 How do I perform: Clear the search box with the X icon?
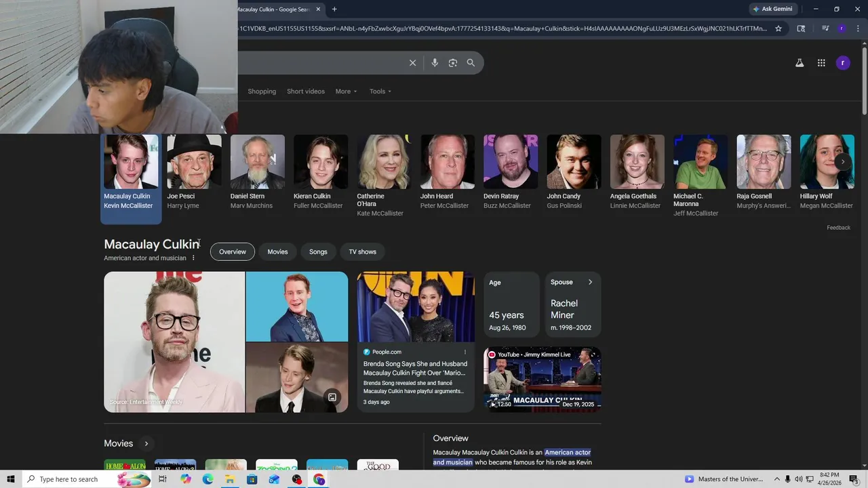click(x=412, y=62)
